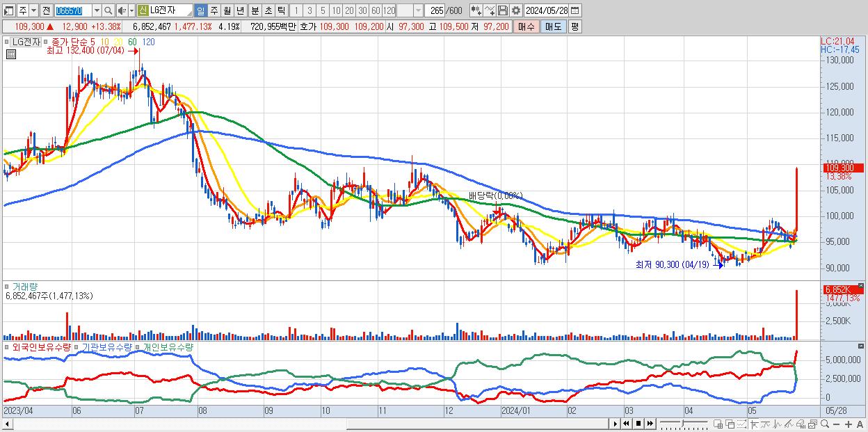868x432 pixels.
Task: Click the 5-day moving average legend label
Action: tap(93, 42)
